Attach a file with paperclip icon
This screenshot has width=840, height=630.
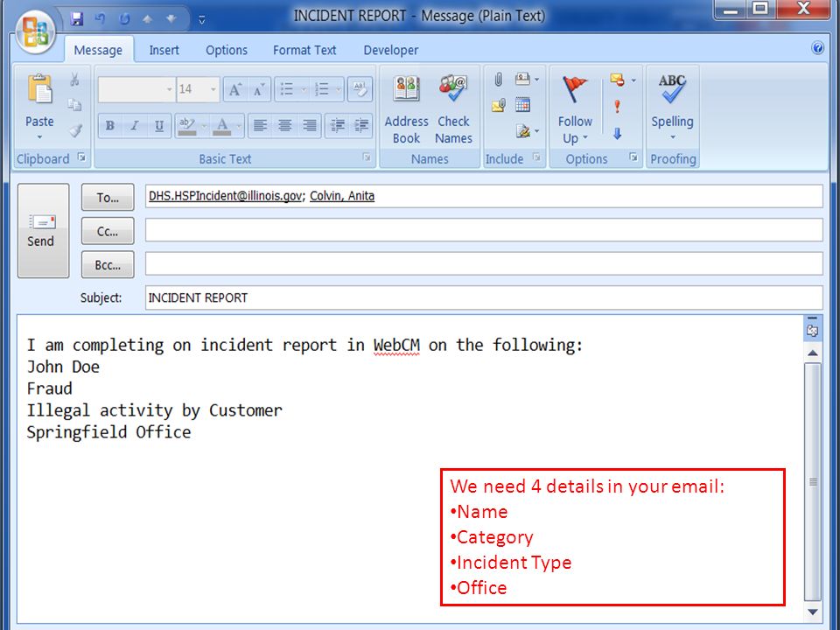point(498,80)
